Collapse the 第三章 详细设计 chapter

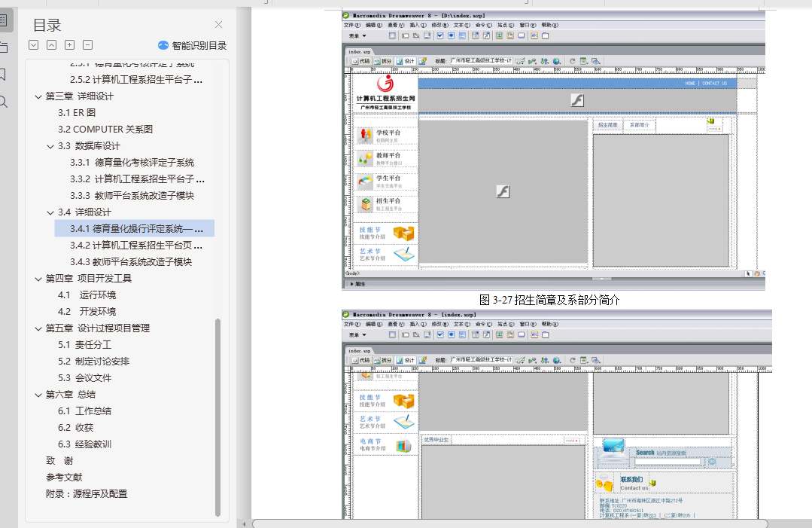[38, 96]
